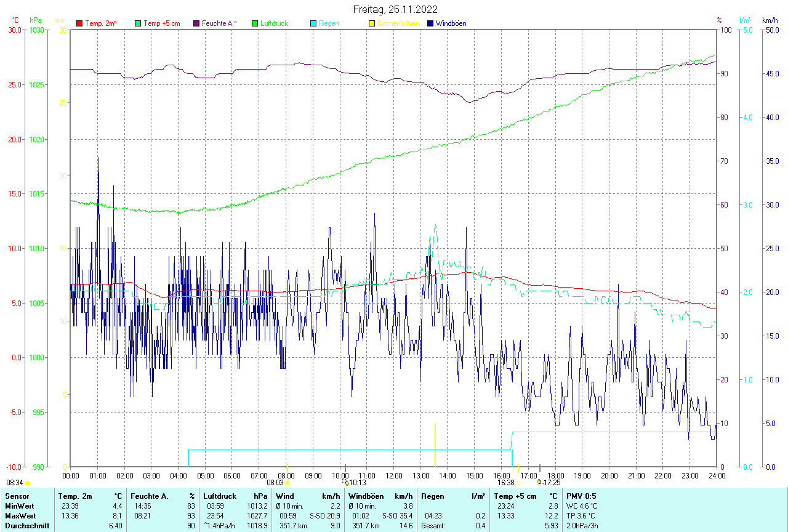
Task: Click the 2.0hPa/3h pressure trend value
Action: pos(584,526)
